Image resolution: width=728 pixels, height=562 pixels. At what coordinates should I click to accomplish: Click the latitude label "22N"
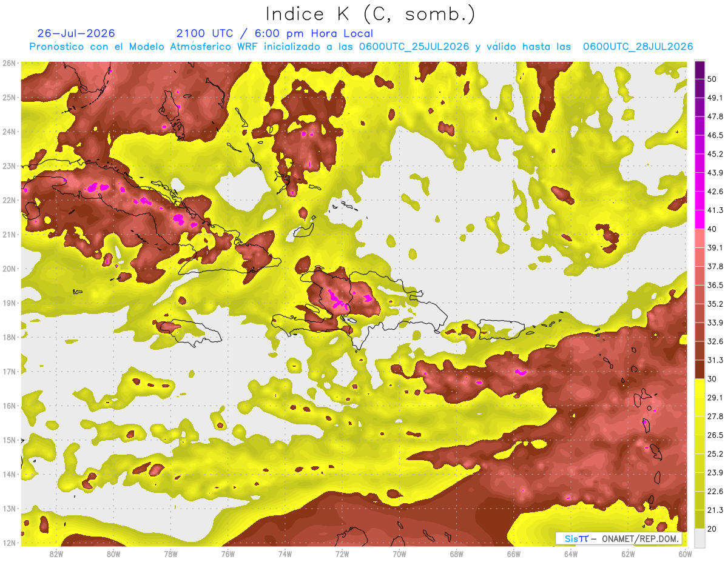point(9,200)
